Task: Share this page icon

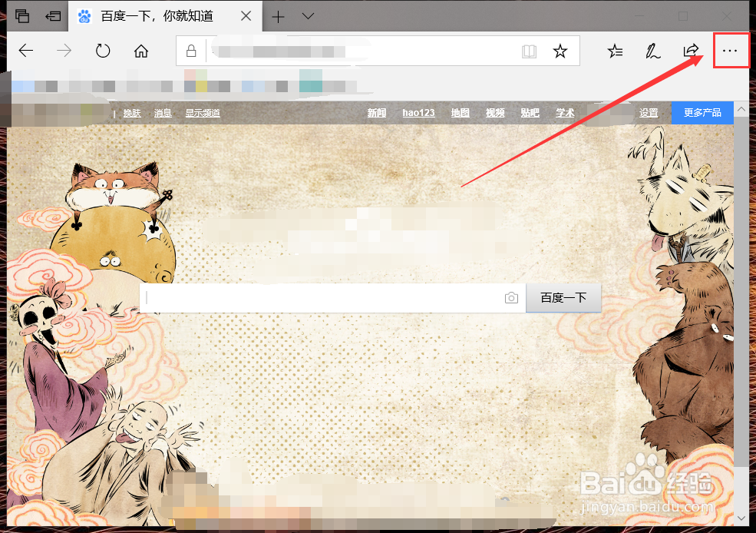Action: coord(691,50)
